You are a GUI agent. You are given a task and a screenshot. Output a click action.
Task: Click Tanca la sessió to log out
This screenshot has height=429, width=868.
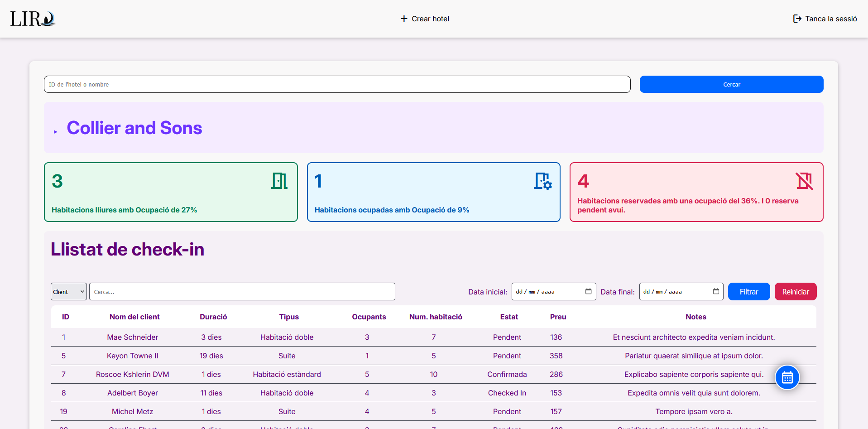point(831,19)
